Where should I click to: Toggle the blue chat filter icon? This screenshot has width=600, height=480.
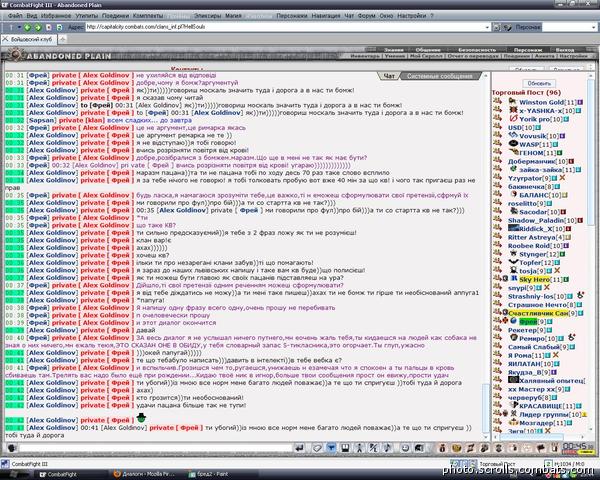pyautogui.click(x=331, y=447)
